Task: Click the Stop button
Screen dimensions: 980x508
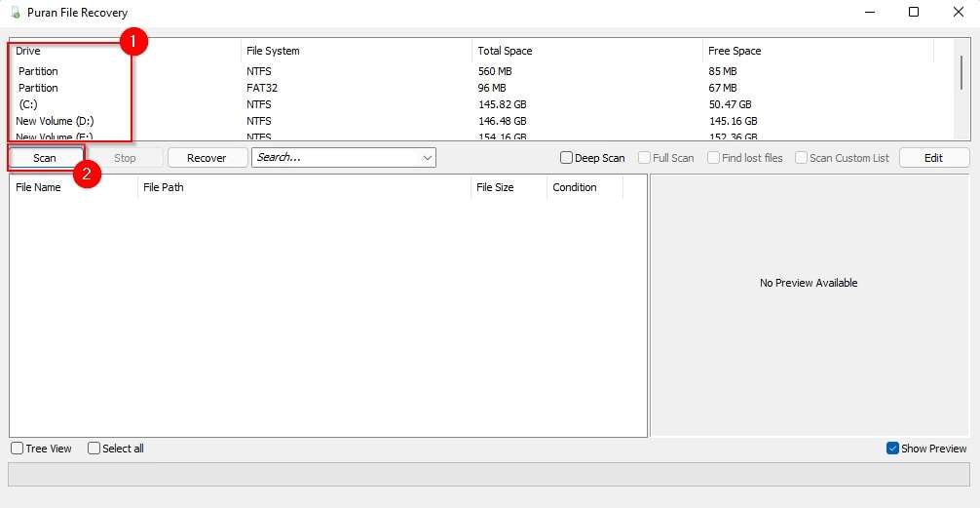Action: pos(125,158)
